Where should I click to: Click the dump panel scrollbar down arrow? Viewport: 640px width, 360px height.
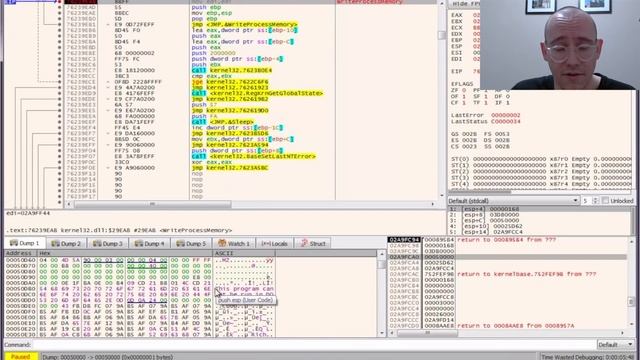click(x=382, y=333)
